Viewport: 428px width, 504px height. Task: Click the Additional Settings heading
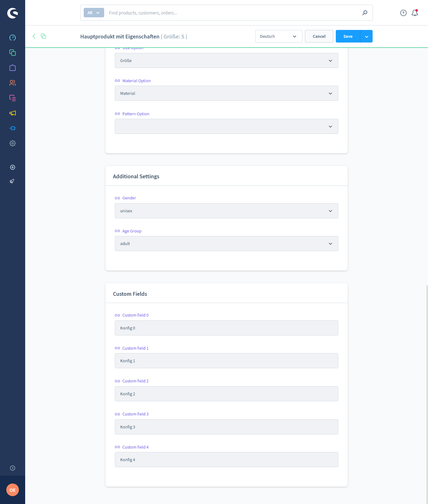click(x=136, y=176)
